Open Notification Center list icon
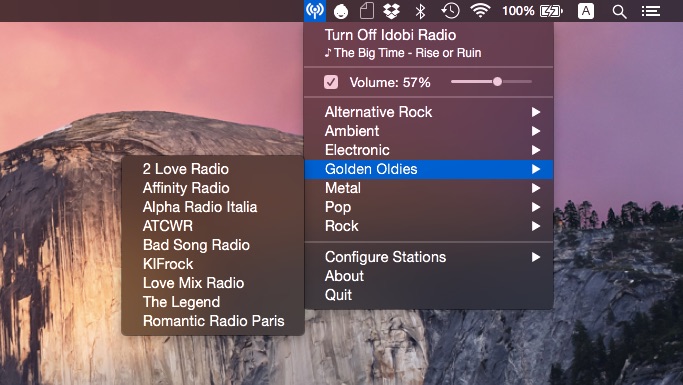683x385 pixels. pyautogui.click(x=651, y=11)
